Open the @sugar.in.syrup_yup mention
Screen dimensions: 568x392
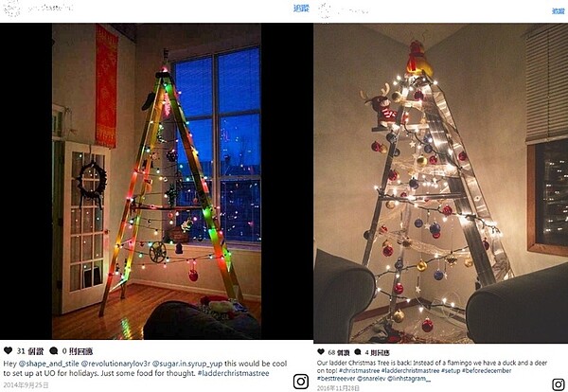(x=186, y=364)
